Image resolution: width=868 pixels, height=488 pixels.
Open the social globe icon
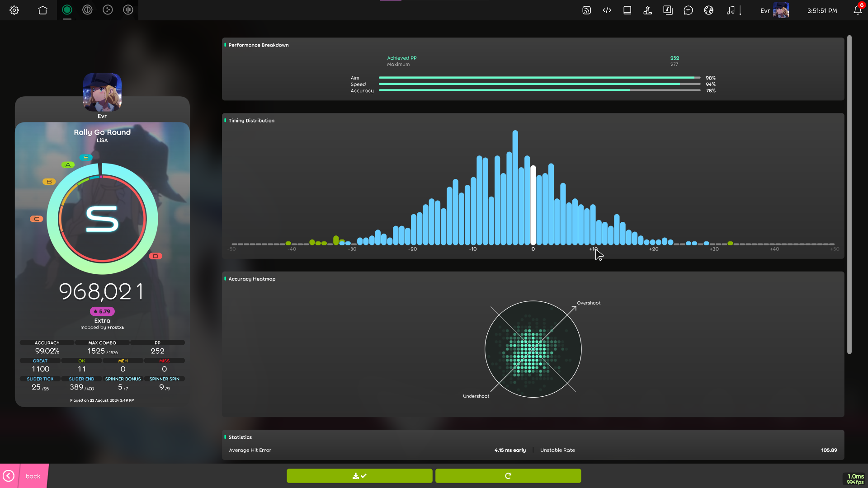708,10
